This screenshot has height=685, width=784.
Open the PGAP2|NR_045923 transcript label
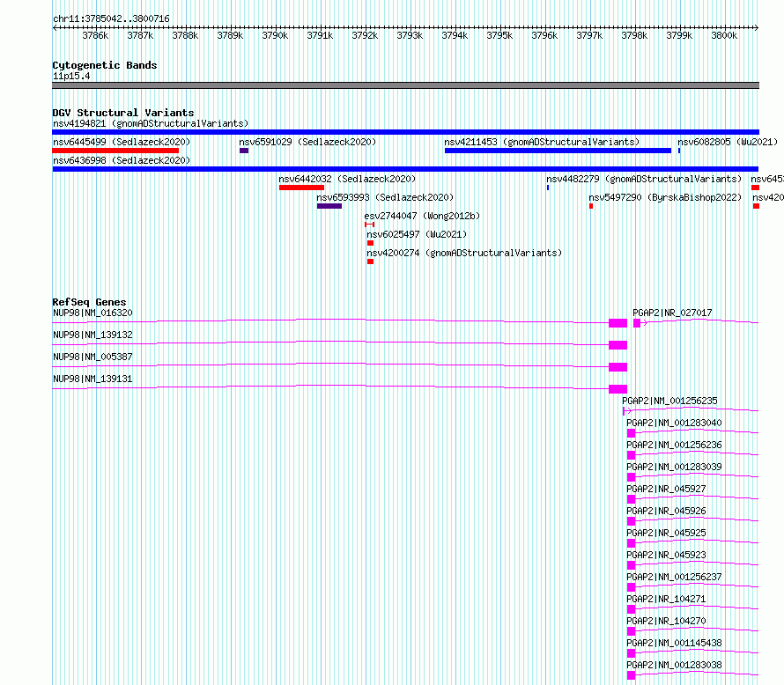tap(666, 555)
